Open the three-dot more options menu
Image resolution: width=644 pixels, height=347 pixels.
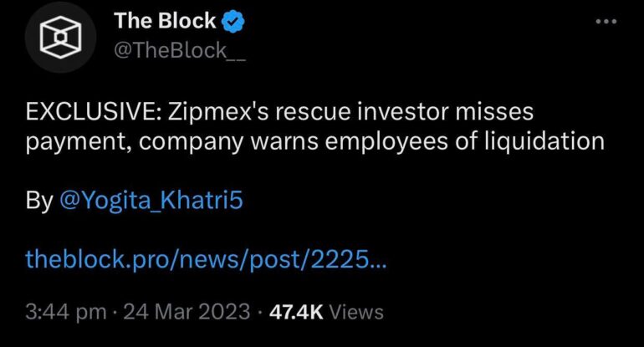coord(606,20)
